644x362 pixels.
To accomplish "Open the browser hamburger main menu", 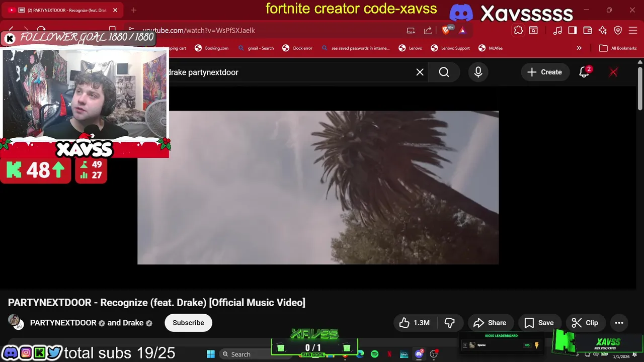I will click(x=633, y=30).
